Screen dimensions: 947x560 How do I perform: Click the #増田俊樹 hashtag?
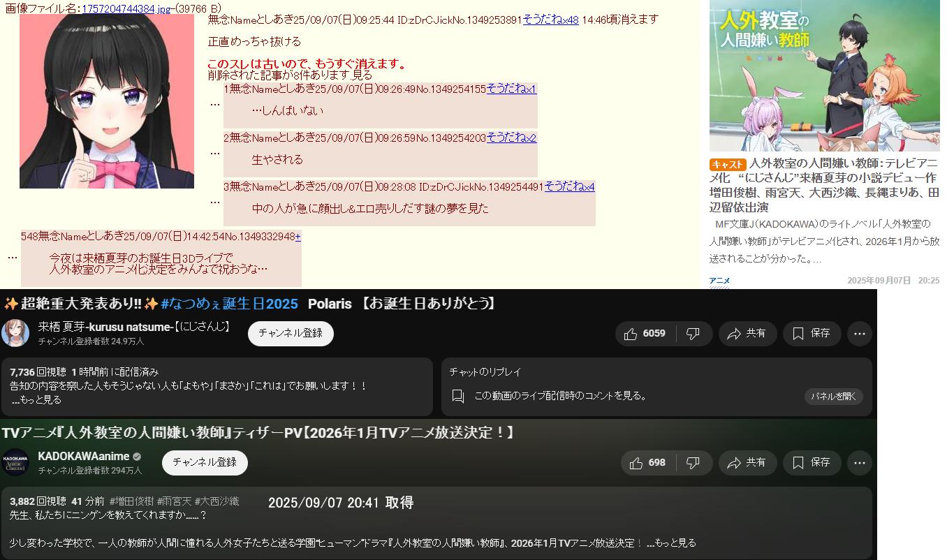pos(131,501)
